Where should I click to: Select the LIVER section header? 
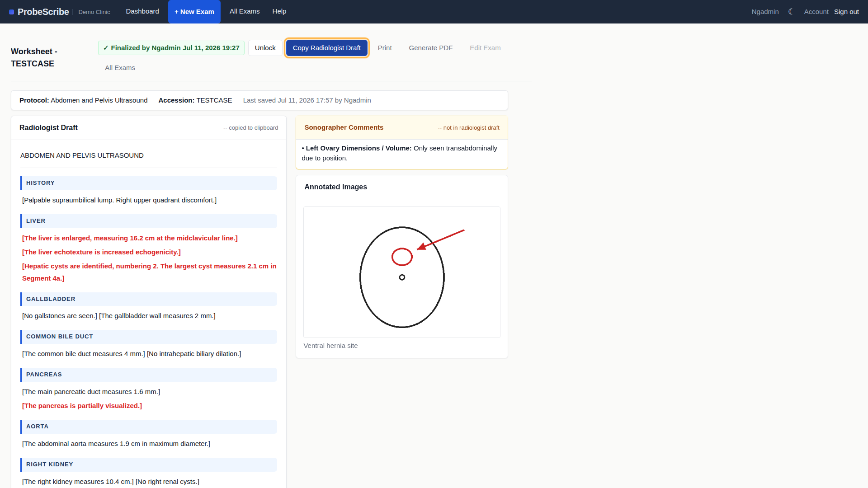click(149, 221)
